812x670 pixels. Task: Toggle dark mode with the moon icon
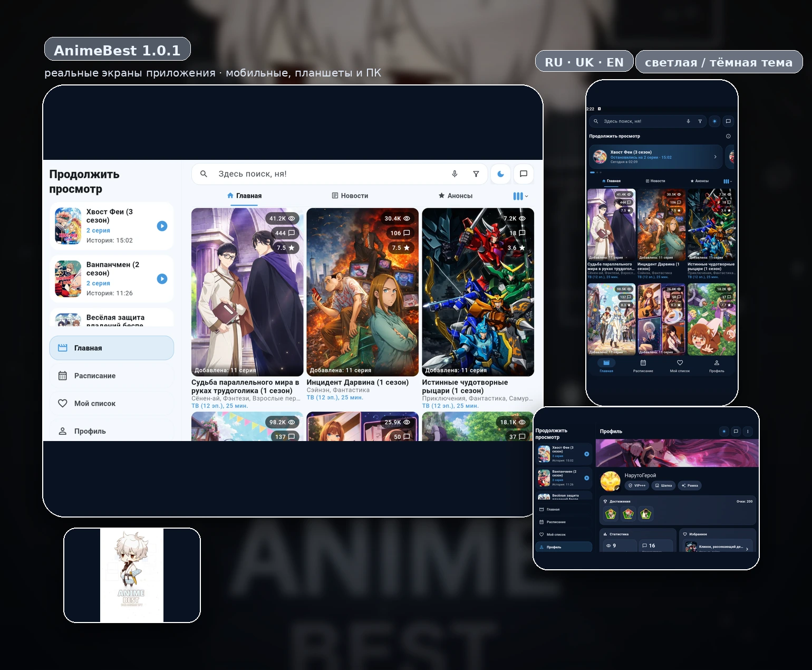[500, 174]
